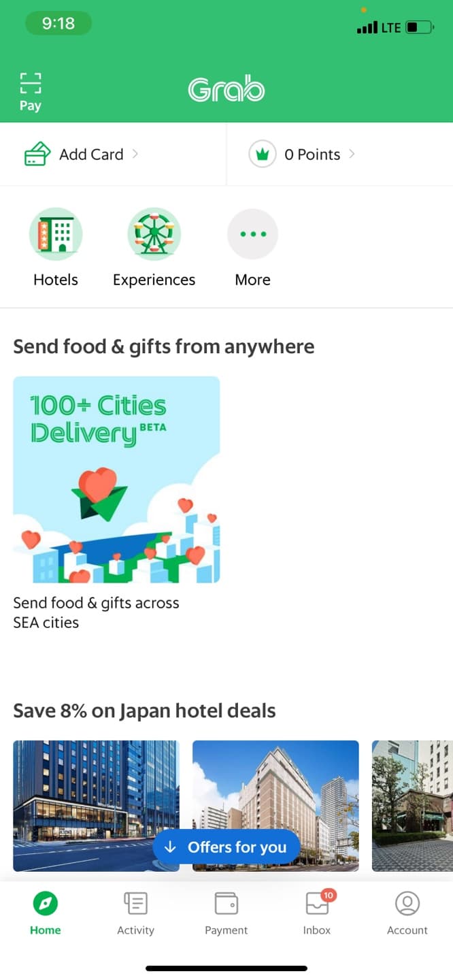
Task: Switch to the Activity tab
Action: pyautogui.click(x=135, y=913)
